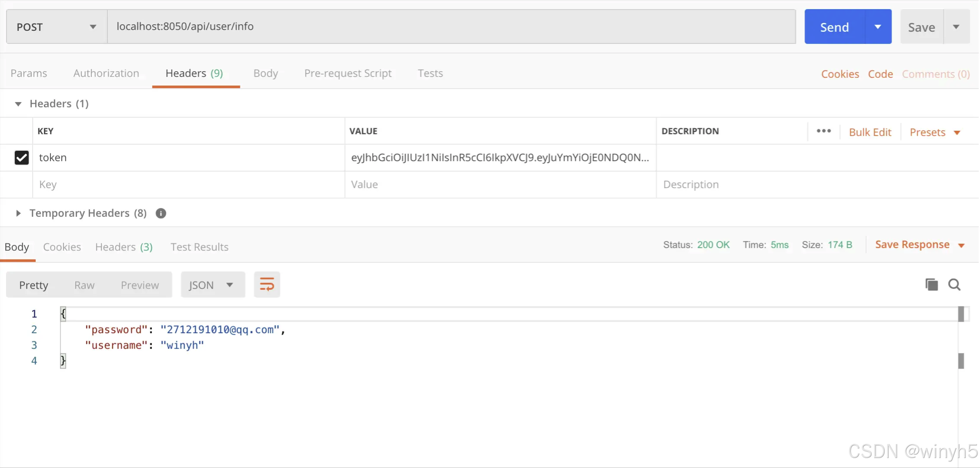Open the Save button dropdown arrow
980x468 pixels.
[956, 27]
